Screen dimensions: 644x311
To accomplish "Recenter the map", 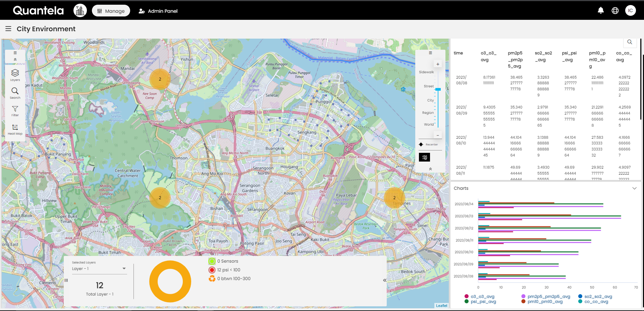I will (428, 144).
